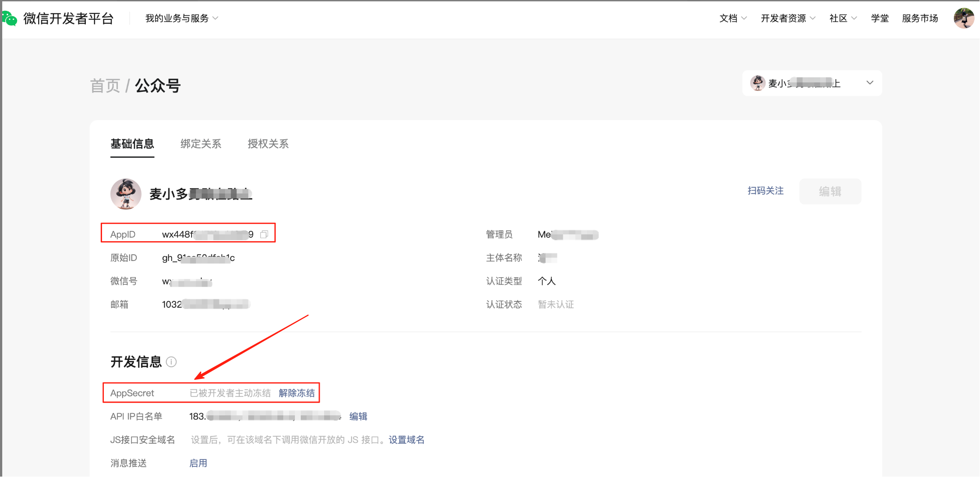Expand the 我的业务与服务 dropdown
980x477 pixels.
click(x=182, y=18)
